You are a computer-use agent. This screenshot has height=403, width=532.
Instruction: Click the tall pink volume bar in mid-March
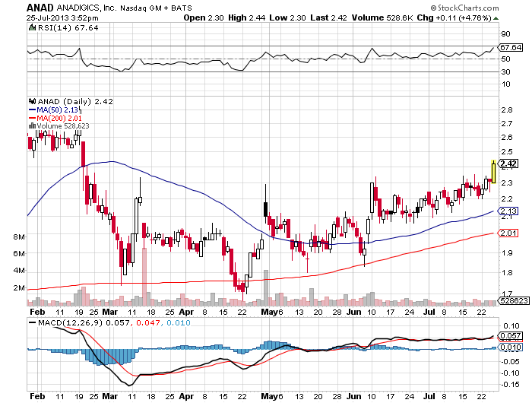tap(144, 277)
